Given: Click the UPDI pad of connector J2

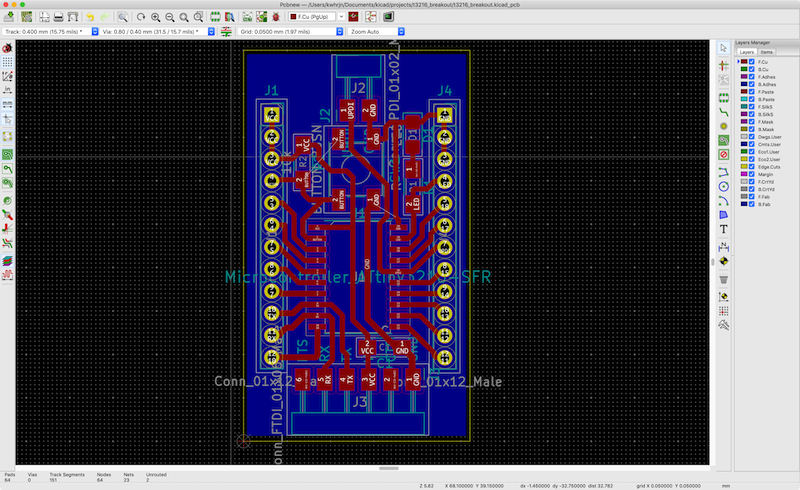Looking at the screenshot, I should pyautogui.click(x=348, y=110).
